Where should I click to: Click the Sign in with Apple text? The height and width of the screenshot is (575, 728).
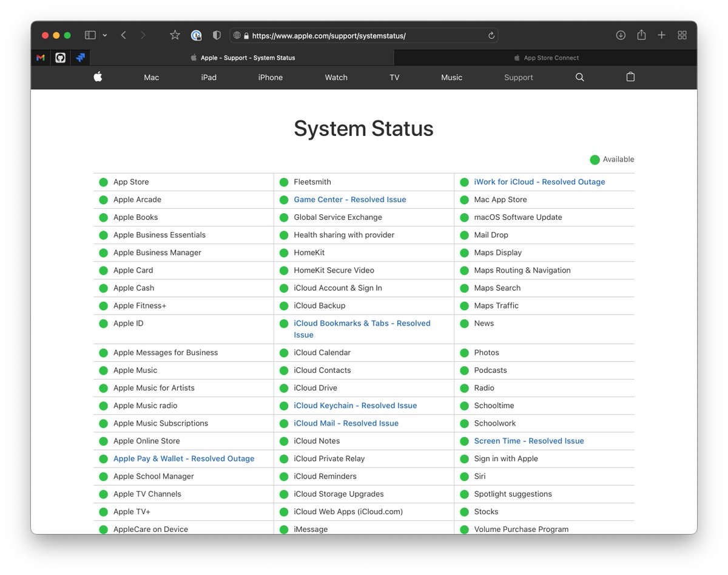506,458
